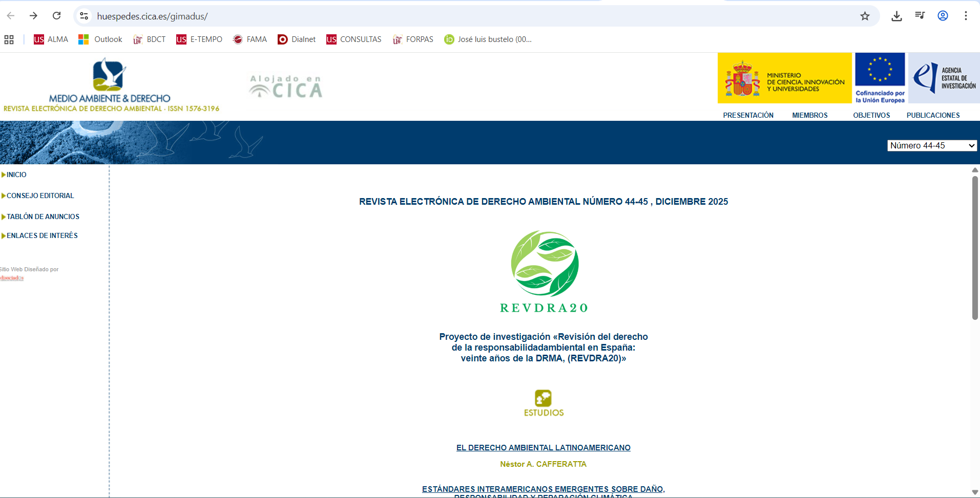Click the green ESTUDIOS section icon
This screenshot has height=498, width=980.
click(x=544, y=398)
